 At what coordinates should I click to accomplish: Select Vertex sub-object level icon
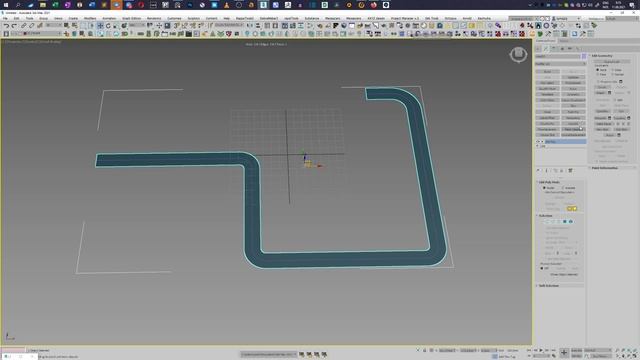547,222
